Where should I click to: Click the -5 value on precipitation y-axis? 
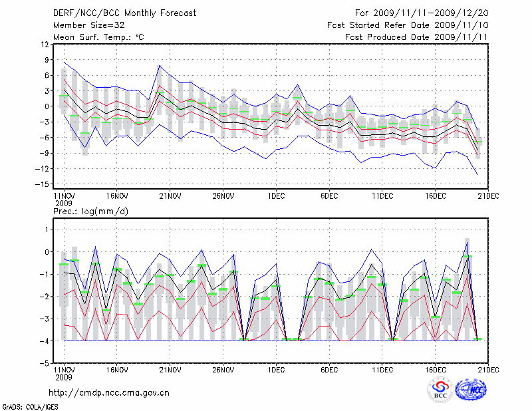(45, 364)
